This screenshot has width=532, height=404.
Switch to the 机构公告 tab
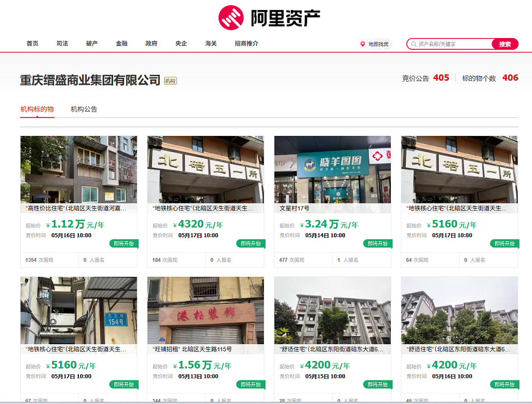point(84,109)
